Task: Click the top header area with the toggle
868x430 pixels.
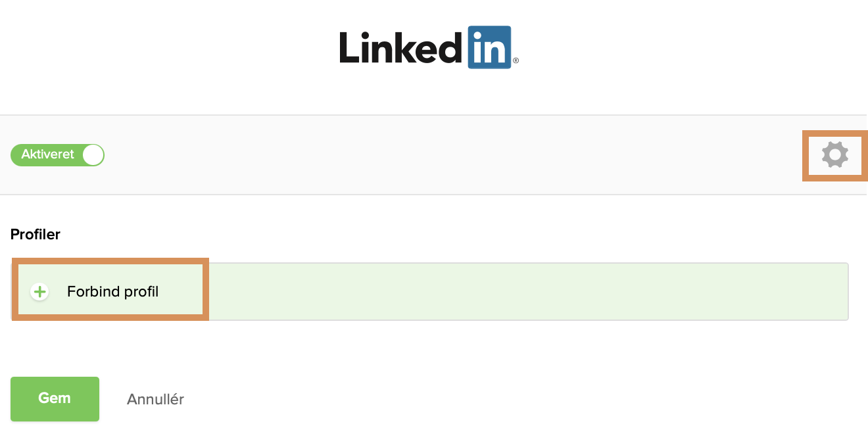Action: (x=434, y=155)
